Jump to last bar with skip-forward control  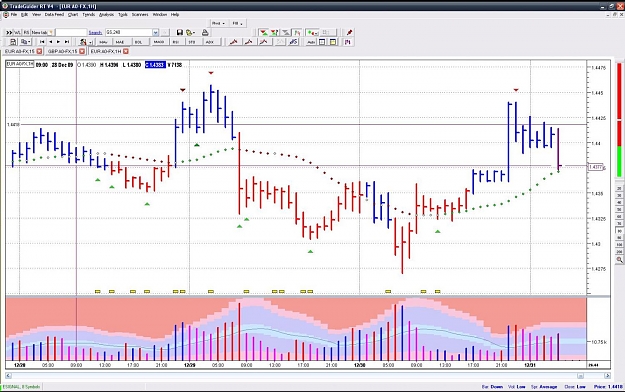click(x=67, y=42)
